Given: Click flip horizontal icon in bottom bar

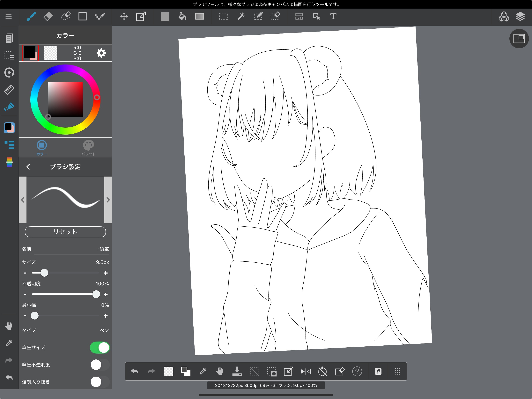Looking at the screenshot, I should point(306,371).
